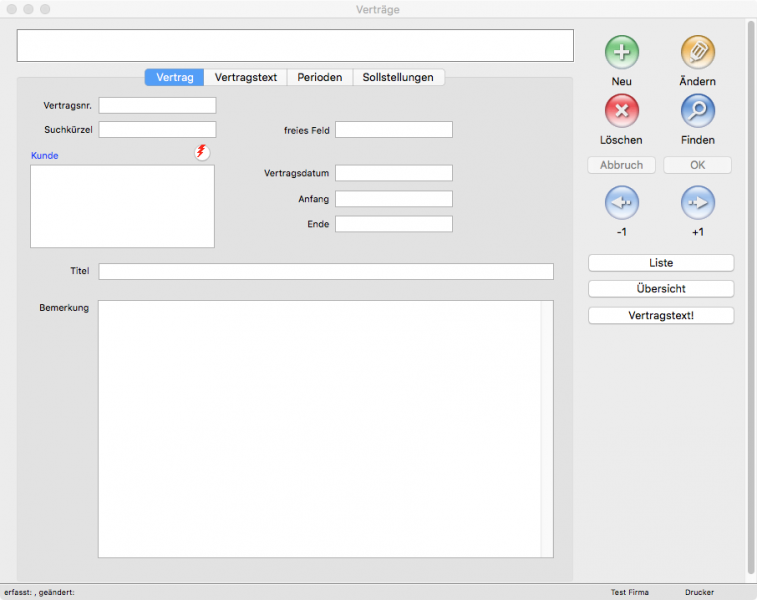Go to previous record with -1 arrow
The width and height of the screenshot is (757, 600).
coord(621,203)
